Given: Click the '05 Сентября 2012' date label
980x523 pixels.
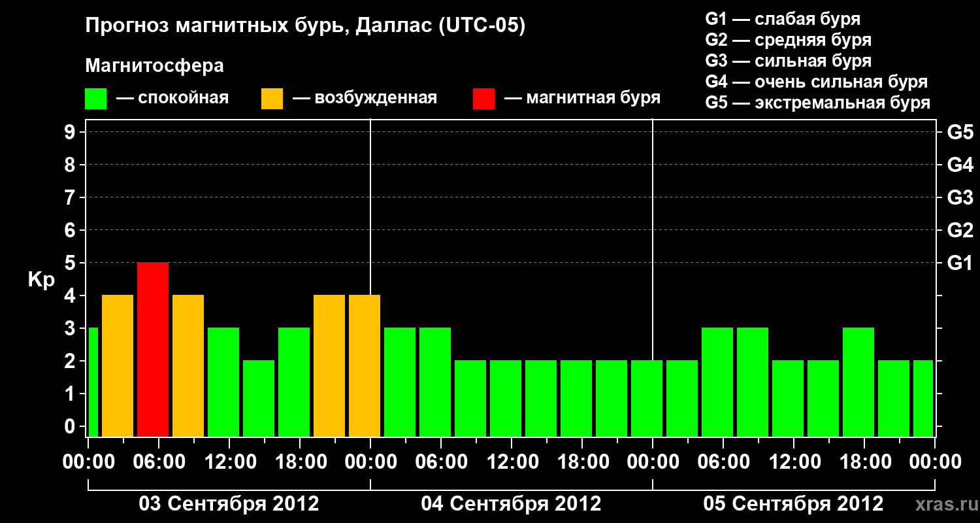Looking at the screenshot, I should click(x=793, y=504).
